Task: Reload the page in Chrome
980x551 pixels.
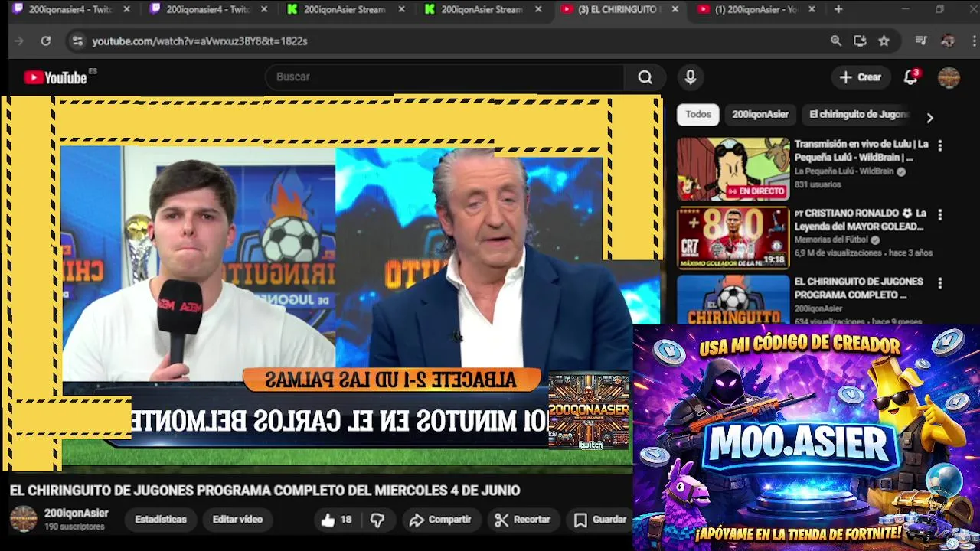Action: coord(46,41)
